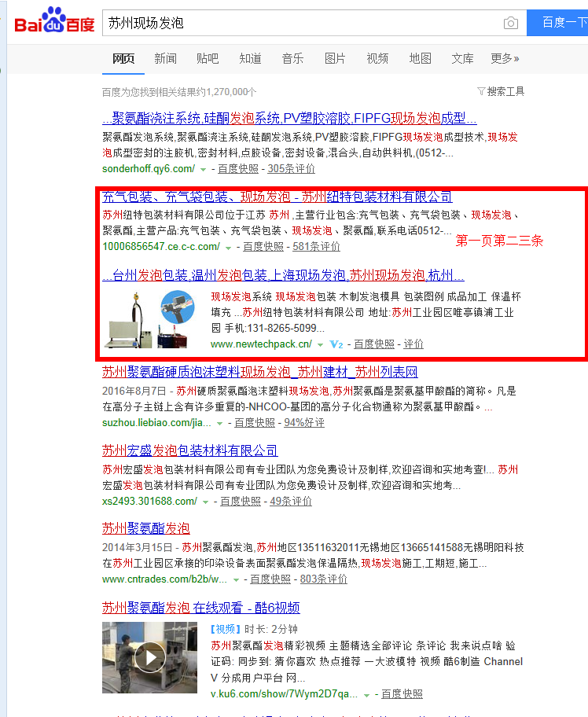The width and height of the screenshot is (588, 717).
Task: Expand arrow beside www.newtechpack.cn URL
Action: (320, 344)
